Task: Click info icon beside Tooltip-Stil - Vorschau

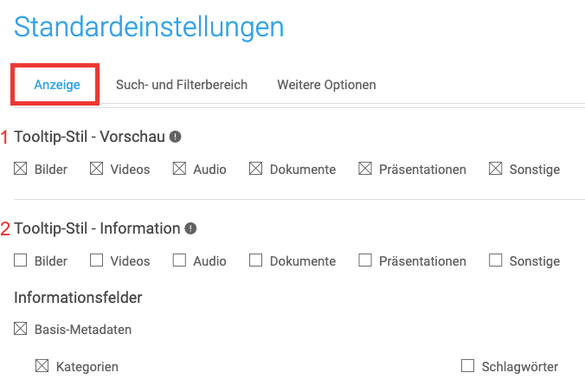Action: (176, 137)
